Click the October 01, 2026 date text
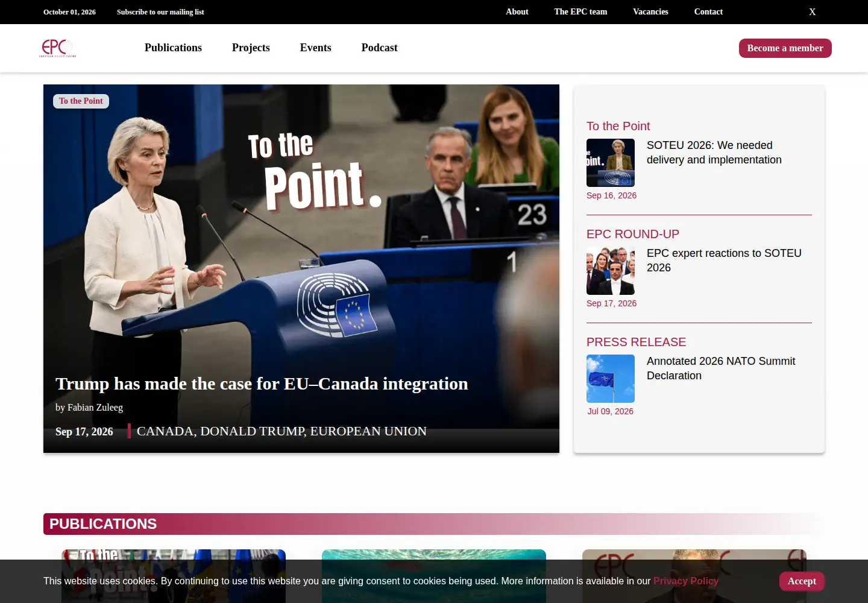868x603 pixels. click(x=69, y=12)
